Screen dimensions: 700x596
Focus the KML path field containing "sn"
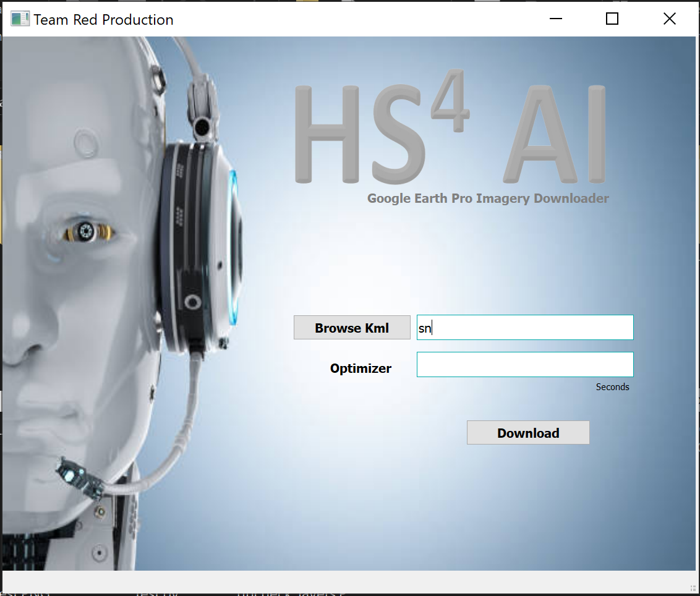(525, 328)
